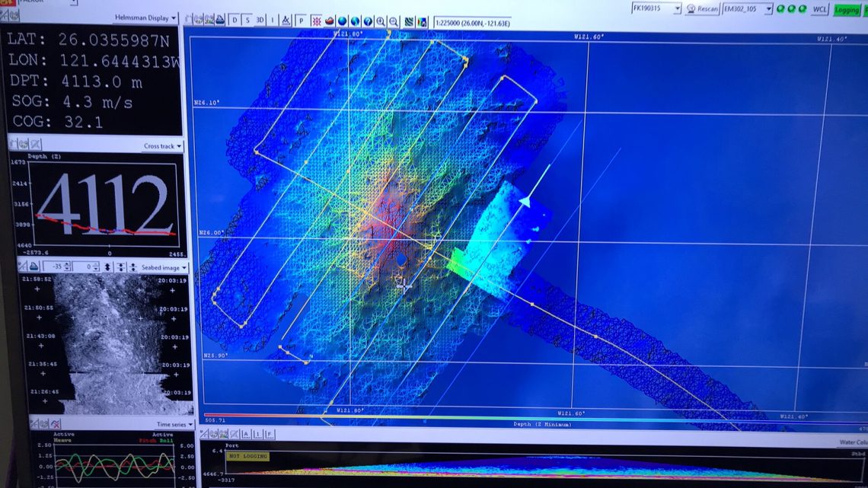Click the L button in the water column toolbar
The width and height of the screenshot is (868, 488).
[x=257, y=435]
